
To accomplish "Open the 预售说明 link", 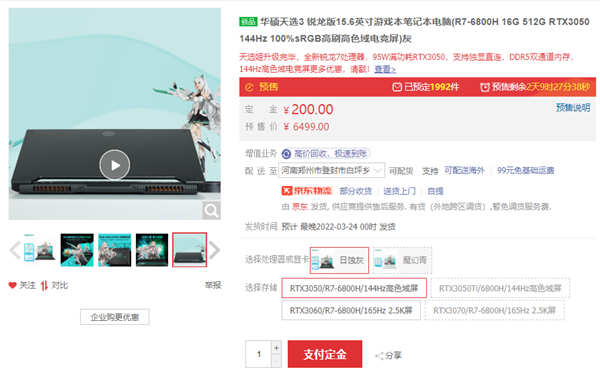I will [x=573, y=107].
